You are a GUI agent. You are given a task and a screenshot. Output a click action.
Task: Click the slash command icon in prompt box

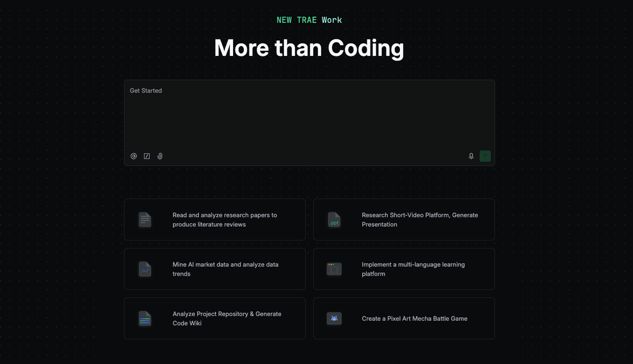[x=147, y=156]
